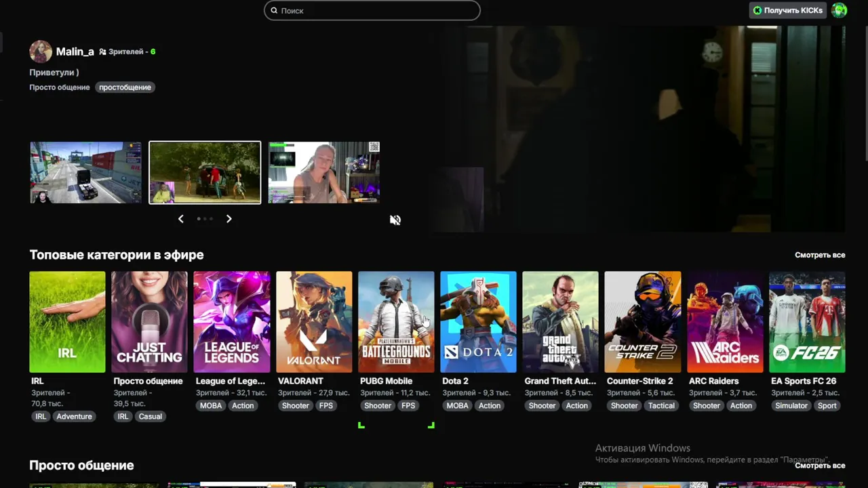
Task: Go to next carousel slide arrow
Action: click(x=229, y=219)
